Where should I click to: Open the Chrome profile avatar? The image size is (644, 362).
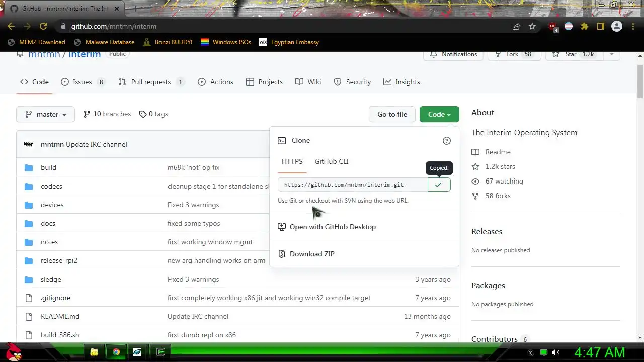(x=617, y=26)
